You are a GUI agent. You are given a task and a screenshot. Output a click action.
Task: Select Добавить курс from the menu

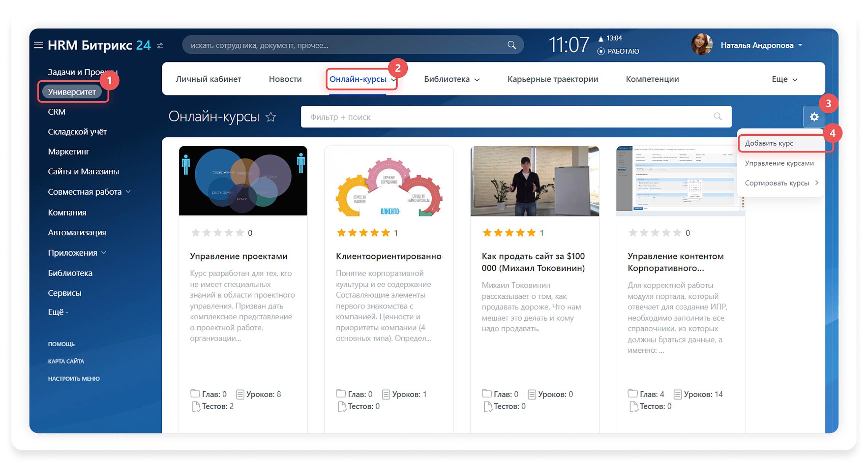(769, 143)
